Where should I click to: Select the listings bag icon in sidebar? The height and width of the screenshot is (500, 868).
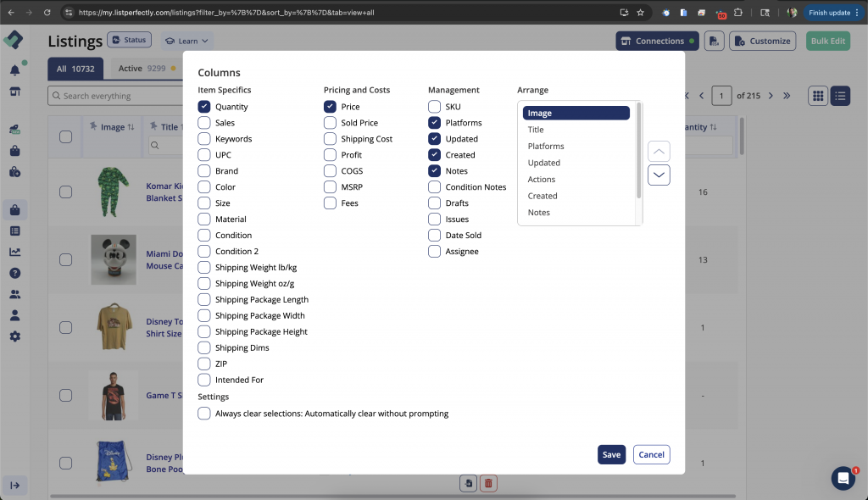[x=14, y=209]
